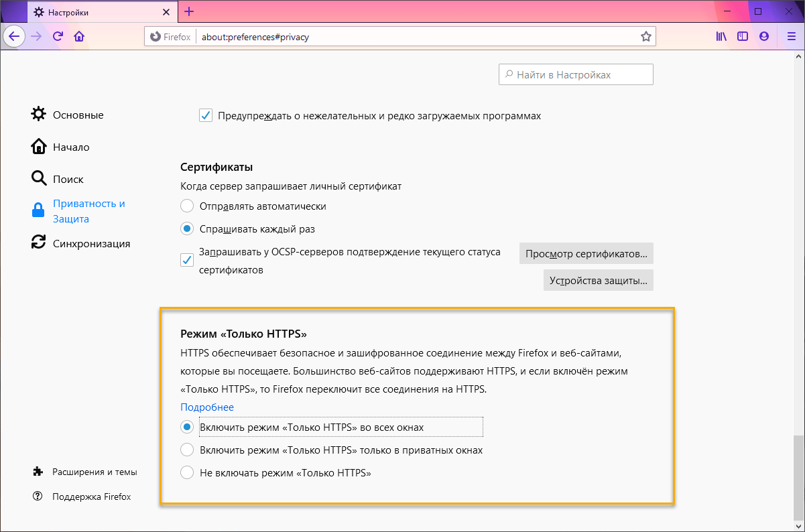The width and height of the screenshot is (805, 532).
Task: Enable HTTPS-Only mode in private windows only
Action: 188,450
